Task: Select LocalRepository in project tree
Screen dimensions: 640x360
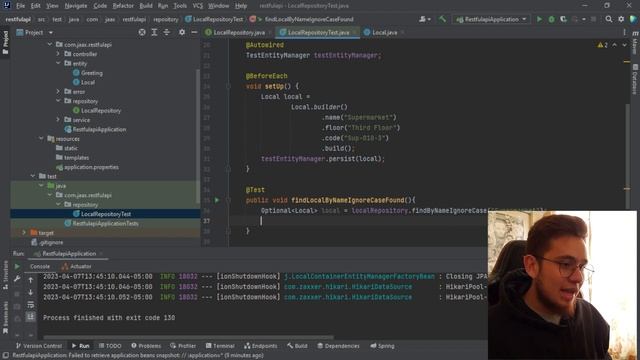Action: pyautogui.click(x=97, y=110)
